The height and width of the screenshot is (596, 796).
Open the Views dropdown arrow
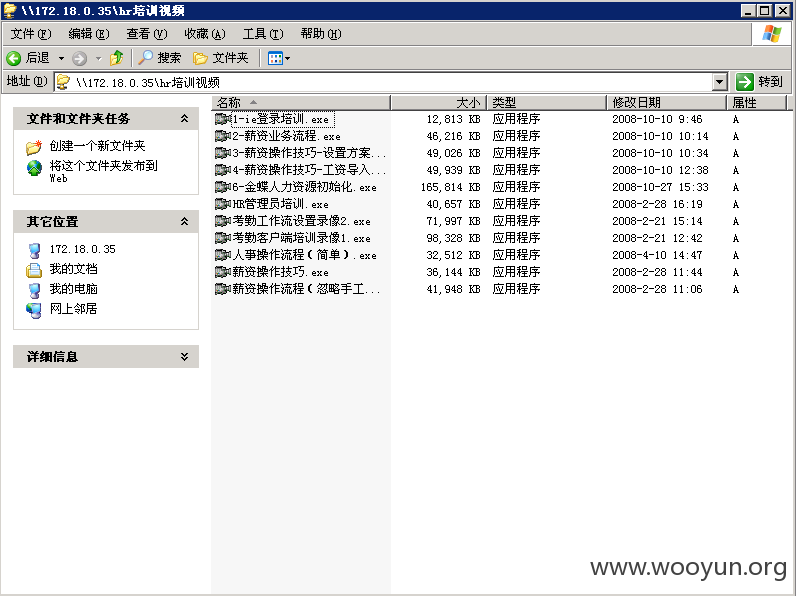(x=287, y=58)
